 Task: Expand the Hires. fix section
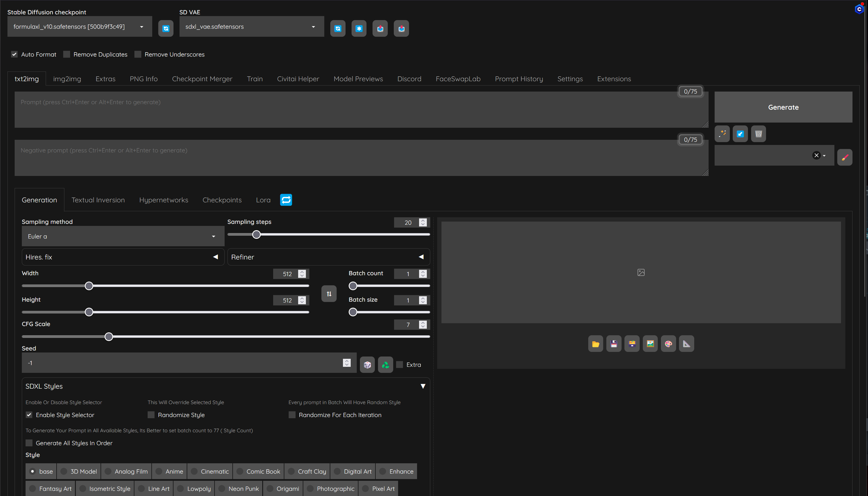click(x=215, y=257)
